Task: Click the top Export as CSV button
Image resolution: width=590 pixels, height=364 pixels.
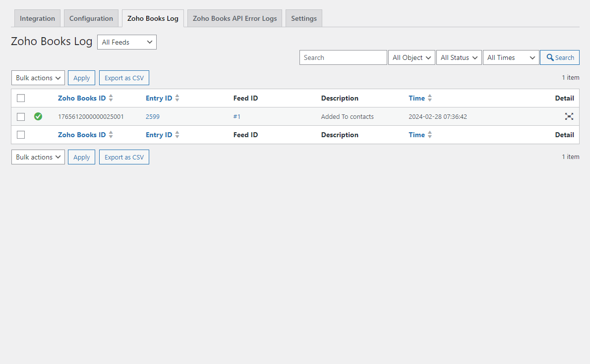Action: pos(124,78)
